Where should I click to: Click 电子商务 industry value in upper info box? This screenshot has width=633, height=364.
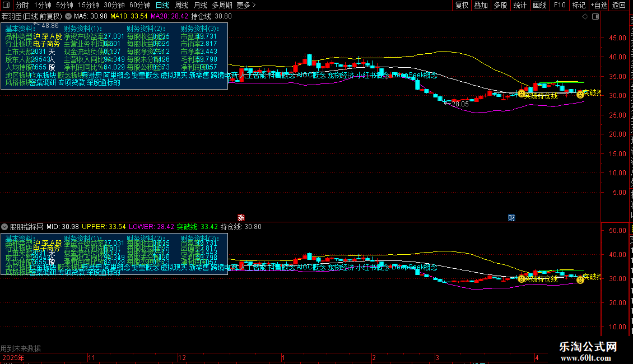point(46,44)
